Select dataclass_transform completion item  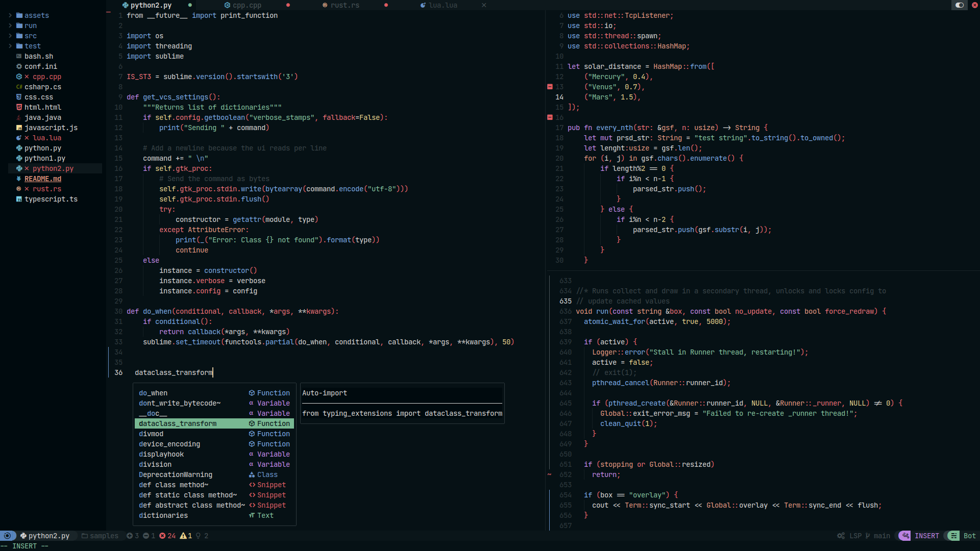[x=178, y=423]
